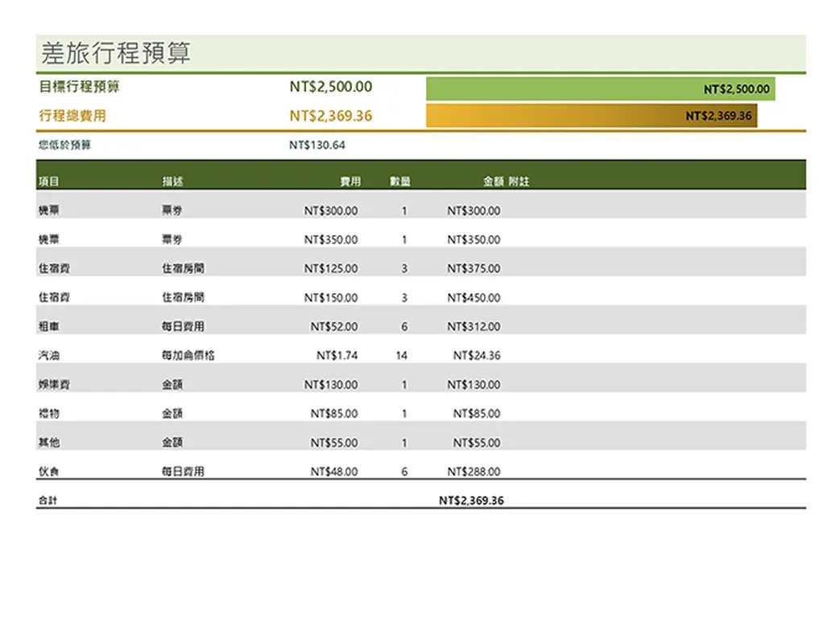Select the 其他 item cell

coord(48,443)
